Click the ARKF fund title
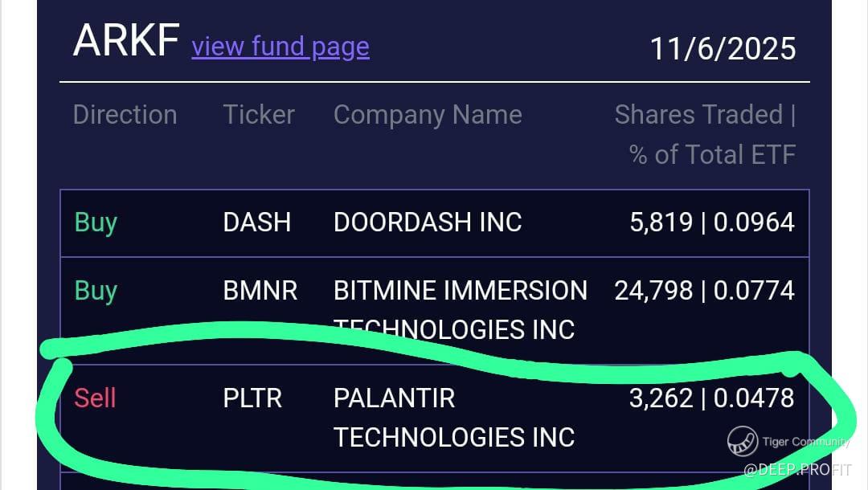The image size is (868, 490). 125,40
